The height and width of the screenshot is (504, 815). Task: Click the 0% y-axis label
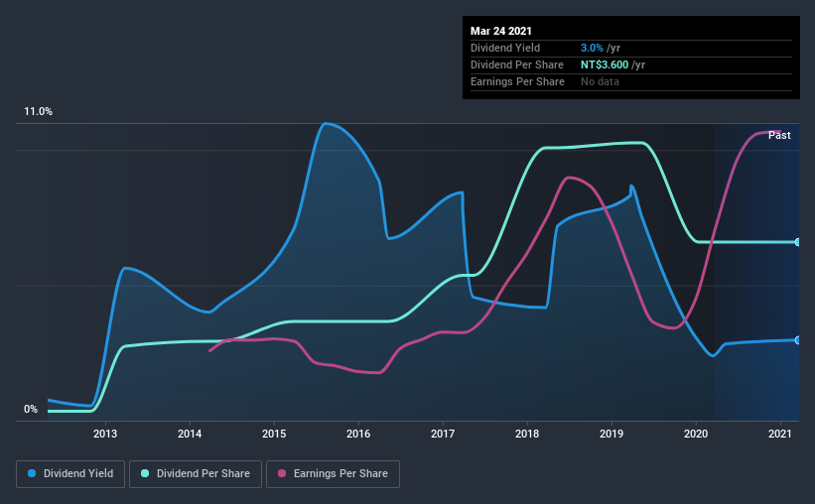tap(31, 410)
